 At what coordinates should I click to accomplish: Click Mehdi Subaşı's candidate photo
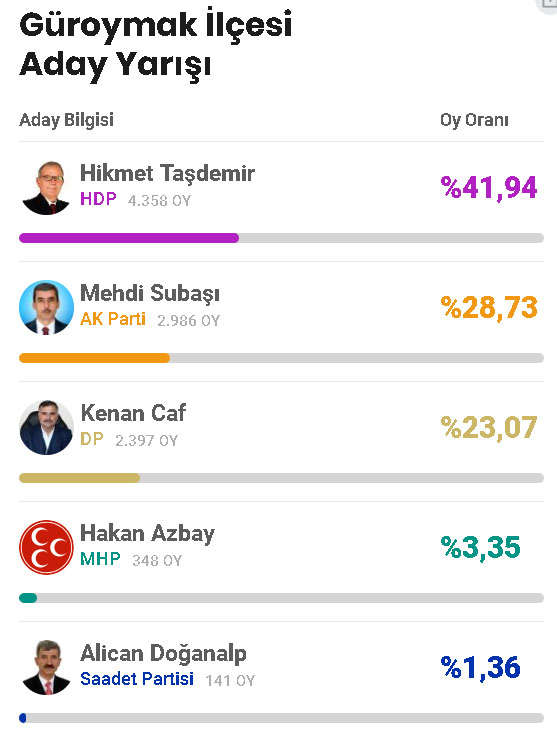(46, 308)
